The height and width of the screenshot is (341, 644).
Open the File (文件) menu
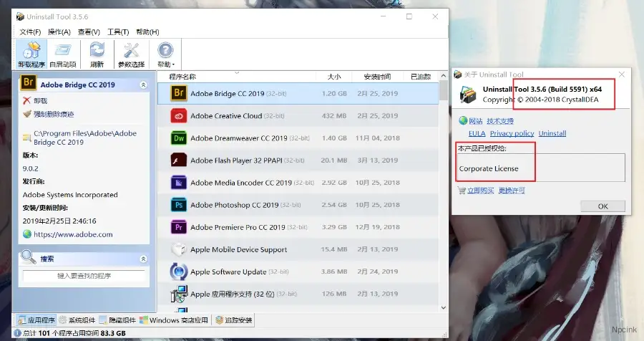pos(30,32)
